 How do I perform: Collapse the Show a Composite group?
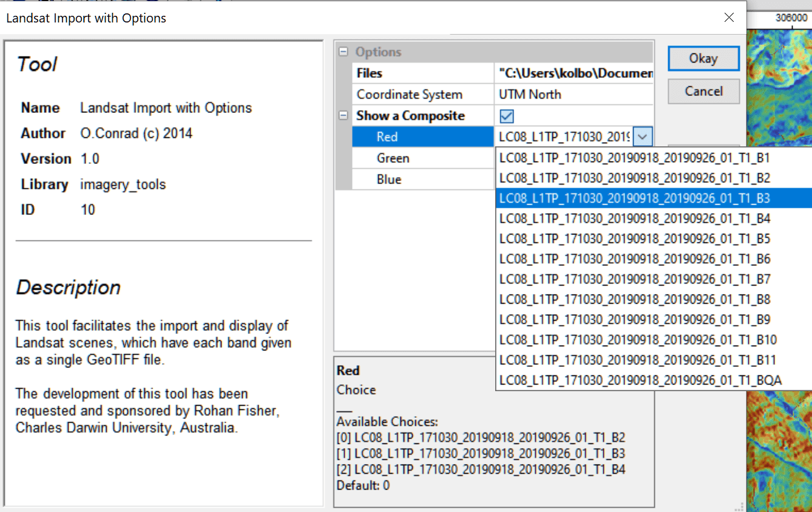click(x=343, y=115)
